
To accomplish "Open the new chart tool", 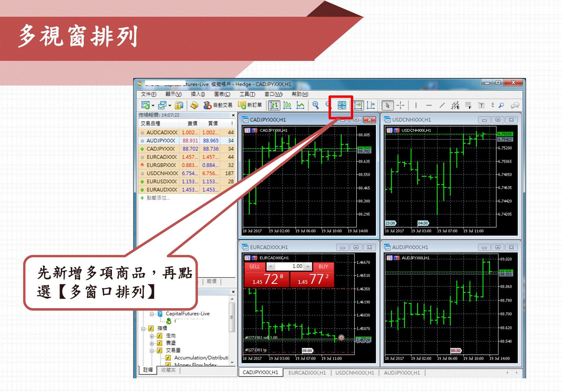I will coord(145,105).
